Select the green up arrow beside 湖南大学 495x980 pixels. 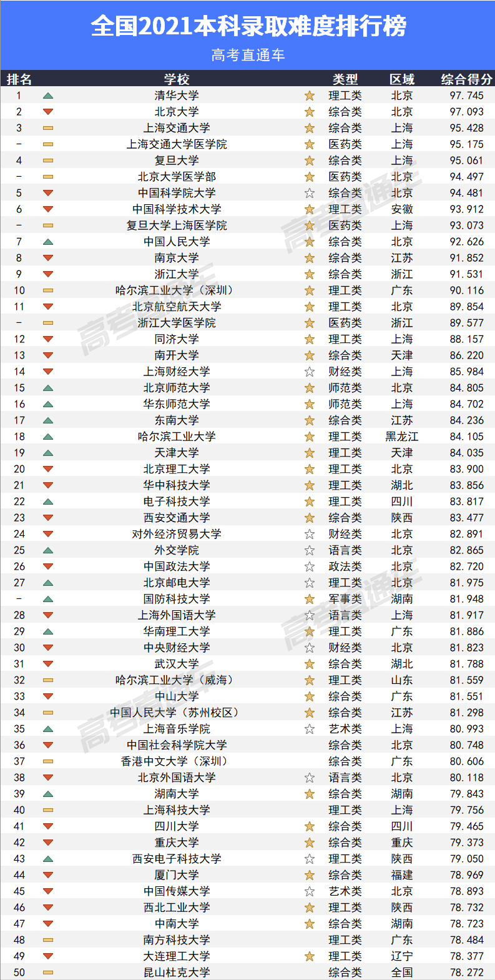click(48, 794)
